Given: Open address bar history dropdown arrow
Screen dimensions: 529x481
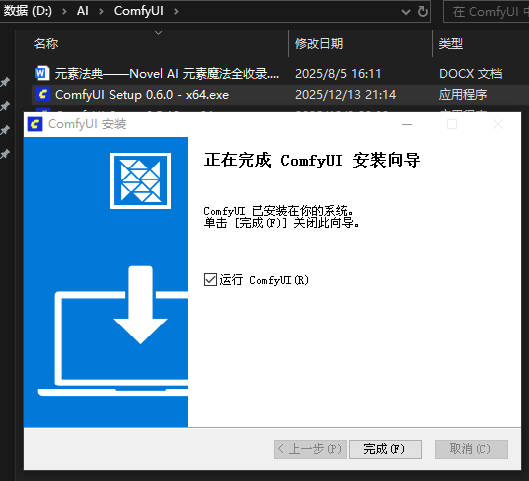Looking at the screenshot, I should [406, 12].
